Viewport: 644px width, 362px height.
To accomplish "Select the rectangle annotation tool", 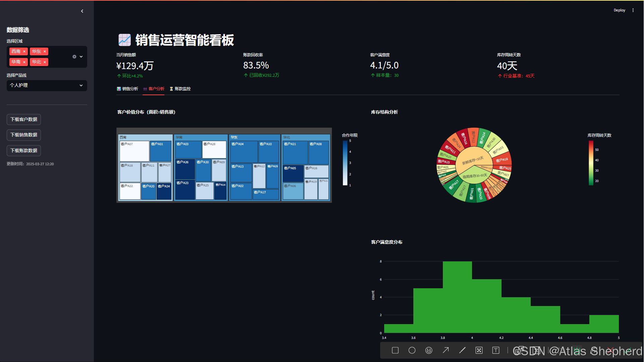I will coord(395,350).
